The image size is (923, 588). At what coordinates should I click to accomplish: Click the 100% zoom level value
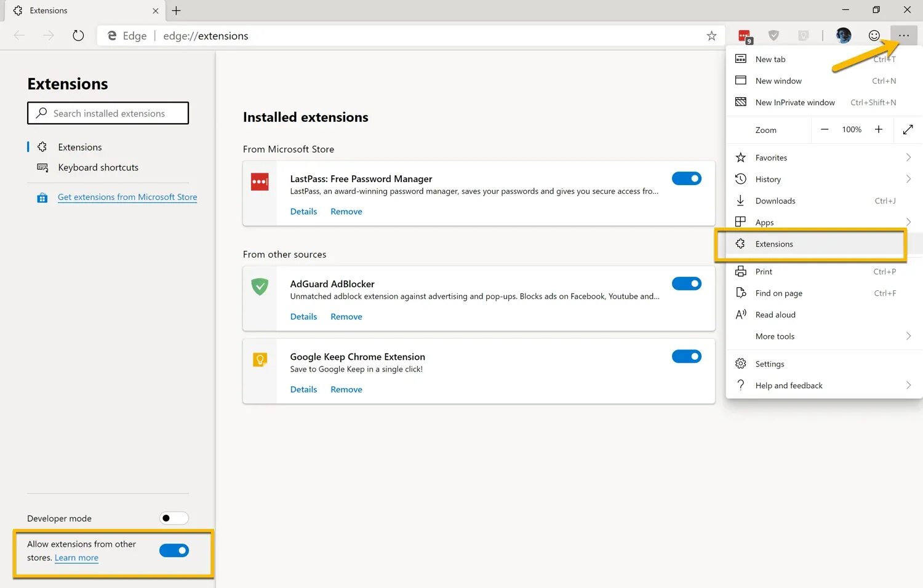[x=852, y=129]
